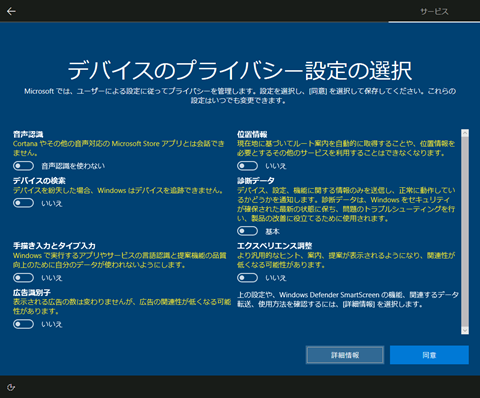Click the 詳細情報 button

pos(345,355)
